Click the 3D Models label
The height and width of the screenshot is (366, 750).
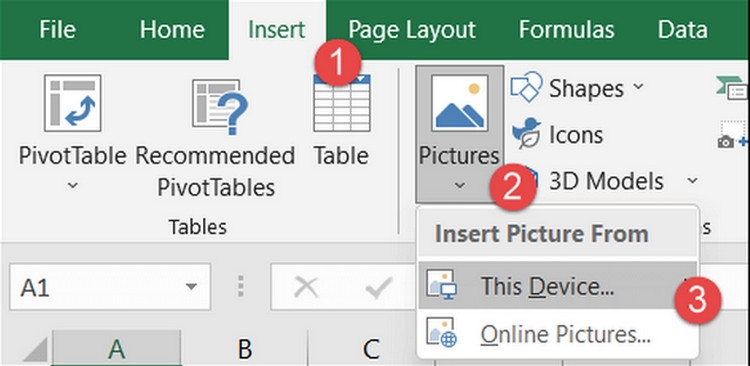point(606,181)
